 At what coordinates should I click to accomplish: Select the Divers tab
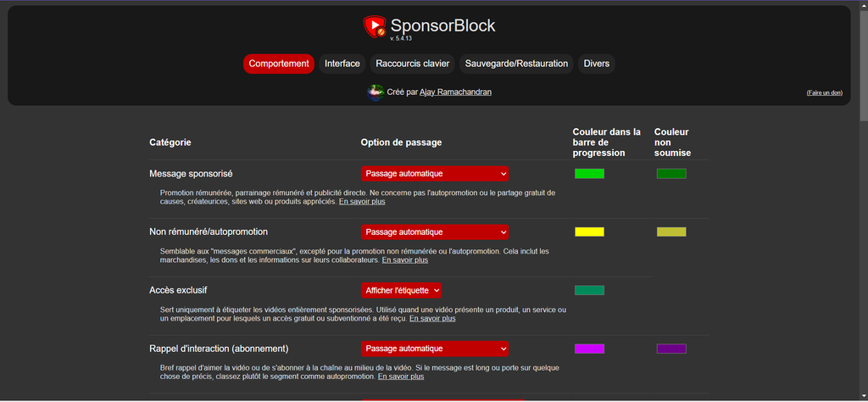(x=596, y=64)
